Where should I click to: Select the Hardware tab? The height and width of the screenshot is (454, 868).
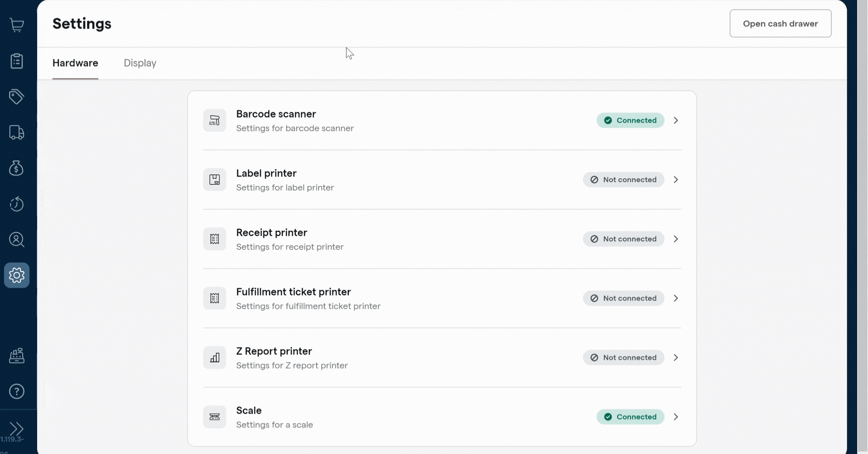click(x=75, y=63)
